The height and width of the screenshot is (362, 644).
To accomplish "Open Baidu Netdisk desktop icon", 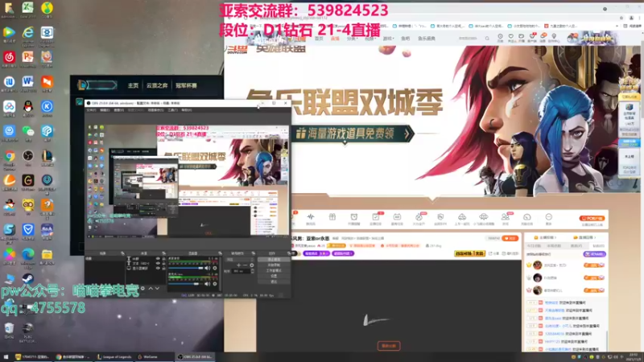I will 9,107.
